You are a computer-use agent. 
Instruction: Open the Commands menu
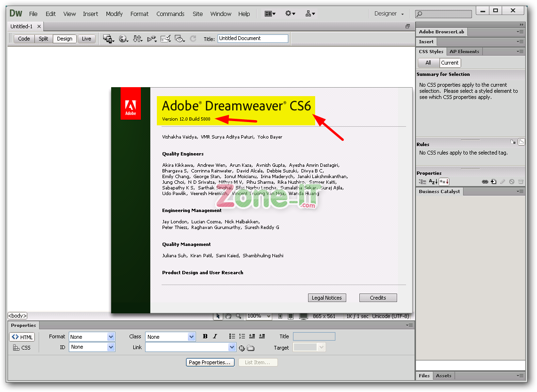pos(170,14)
